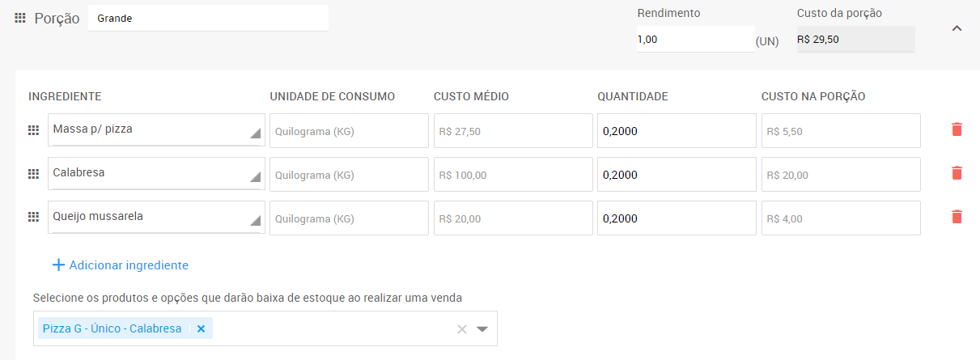
Task: Remove the Pizza G - Único - Calabresa tag
Action: click(x=201, y=328)
